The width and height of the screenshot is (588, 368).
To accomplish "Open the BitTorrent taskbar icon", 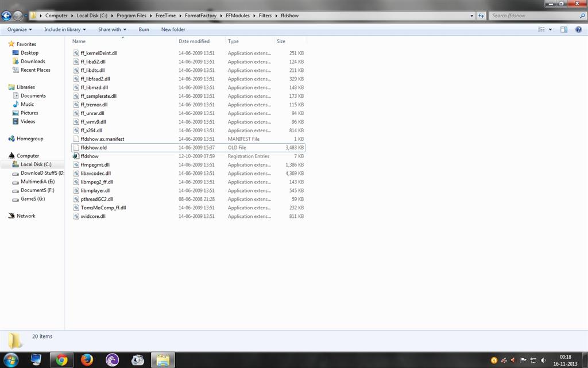I will 112,360.
